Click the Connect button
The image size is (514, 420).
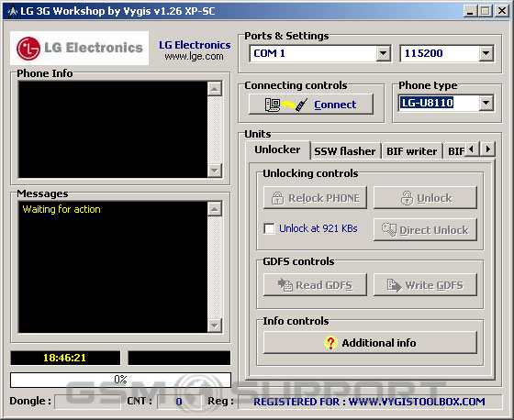[x=311, y=105]
